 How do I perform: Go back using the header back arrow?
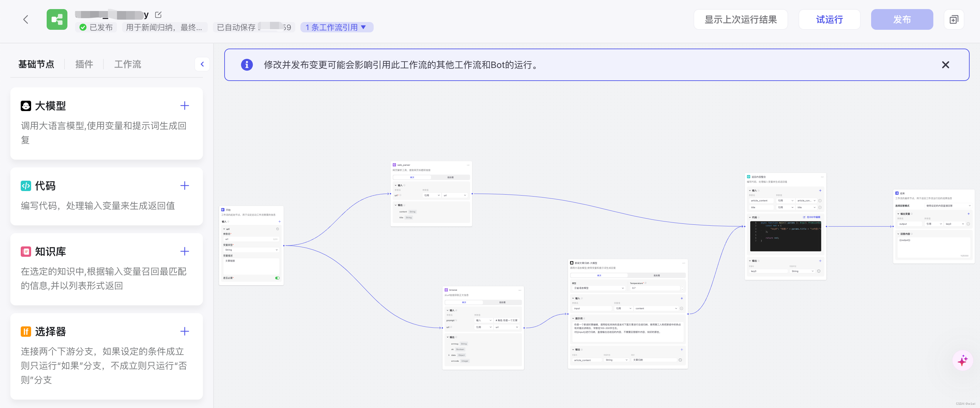[26, 19]
